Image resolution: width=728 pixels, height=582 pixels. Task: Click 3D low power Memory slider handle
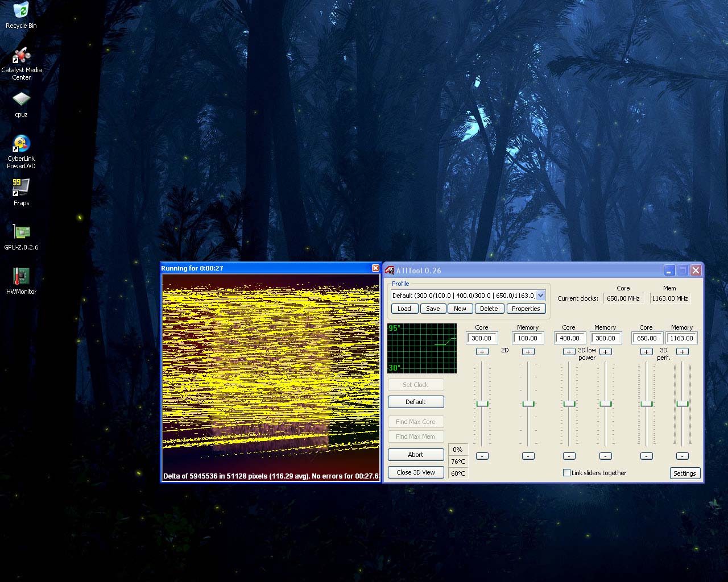(606, 404)
